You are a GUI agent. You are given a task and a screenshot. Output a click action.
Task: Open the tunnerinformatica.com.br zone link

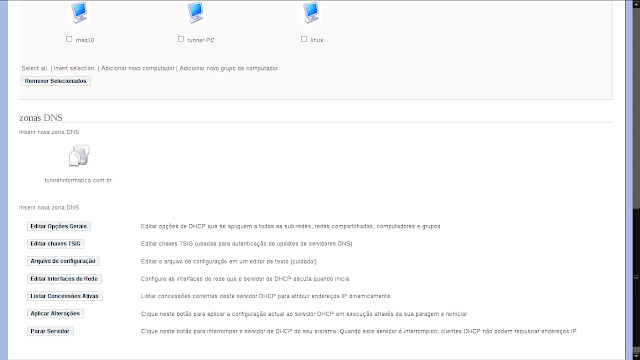click(79, 180)
